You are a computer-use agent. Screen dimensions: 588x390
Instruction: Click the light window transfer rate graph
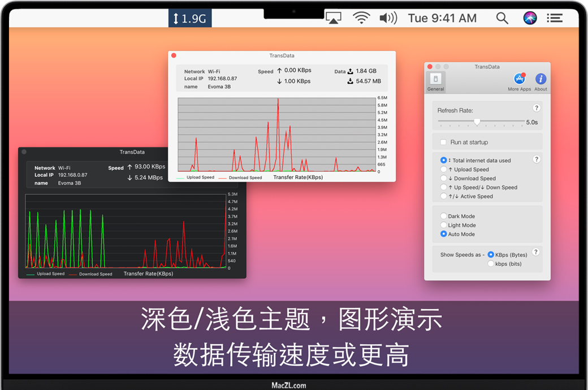click(276, 135)
